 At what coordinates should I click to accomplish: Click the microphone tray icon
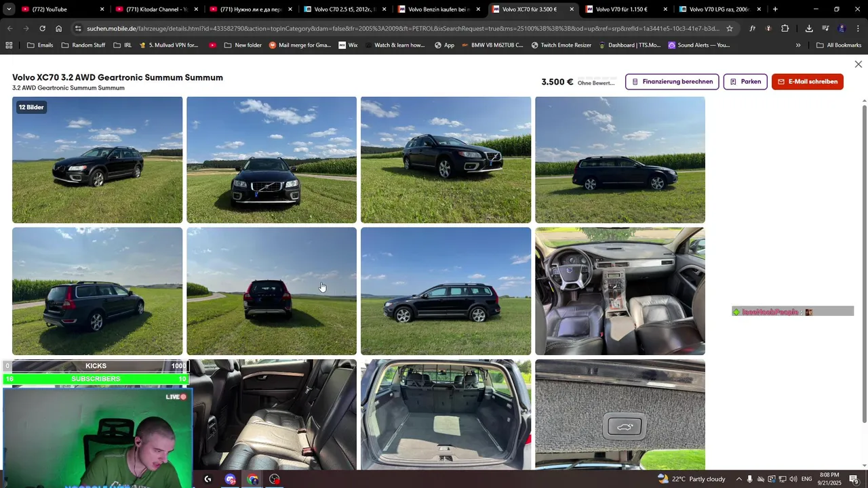pos(749,479)
